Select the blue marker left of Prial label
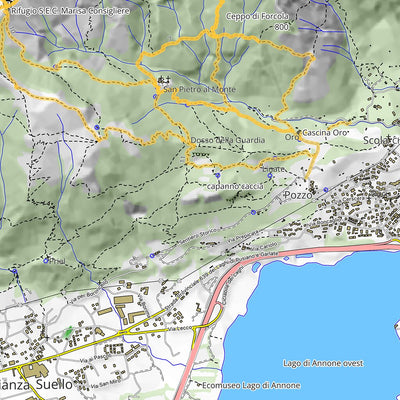 pyautogui.click(x=46, y=261)
